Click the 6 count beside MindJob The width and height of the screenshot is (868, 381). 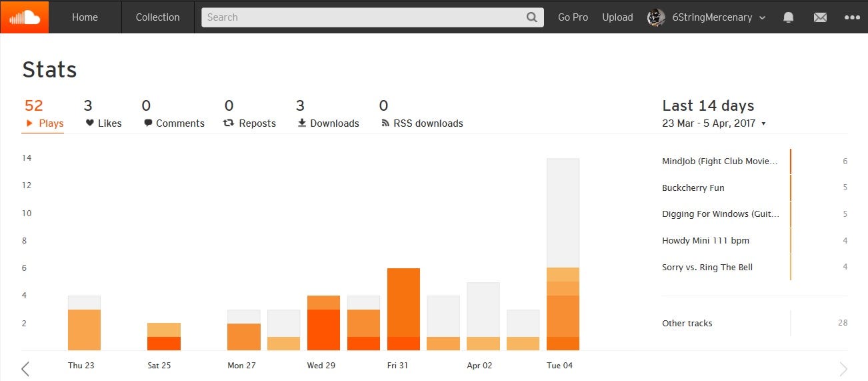point(845,161)
